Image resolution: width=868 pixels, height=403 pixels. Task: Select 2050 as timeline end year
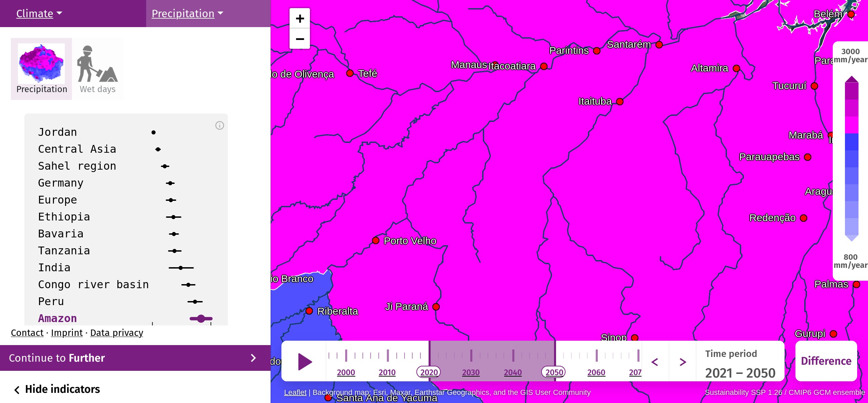pos(554,372)
